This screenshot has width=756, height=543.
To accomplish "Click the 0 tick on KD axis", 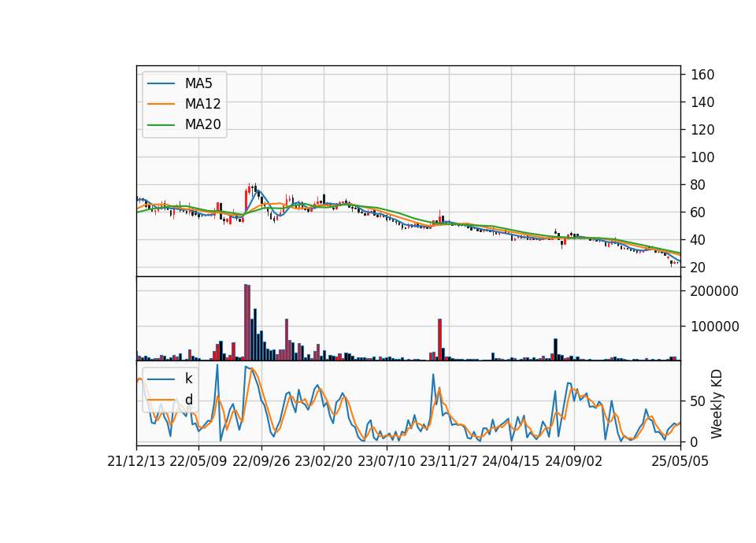I will [x=695, y=441].
